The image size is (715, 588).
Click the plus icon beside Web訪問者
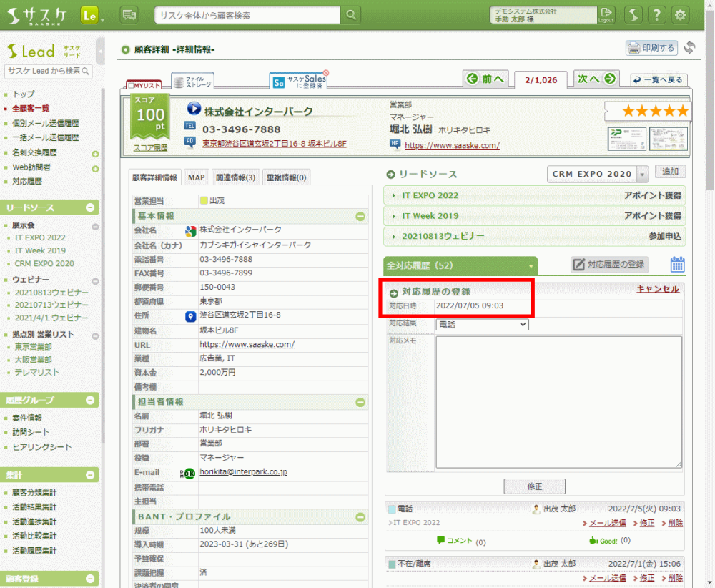(95, 169)
